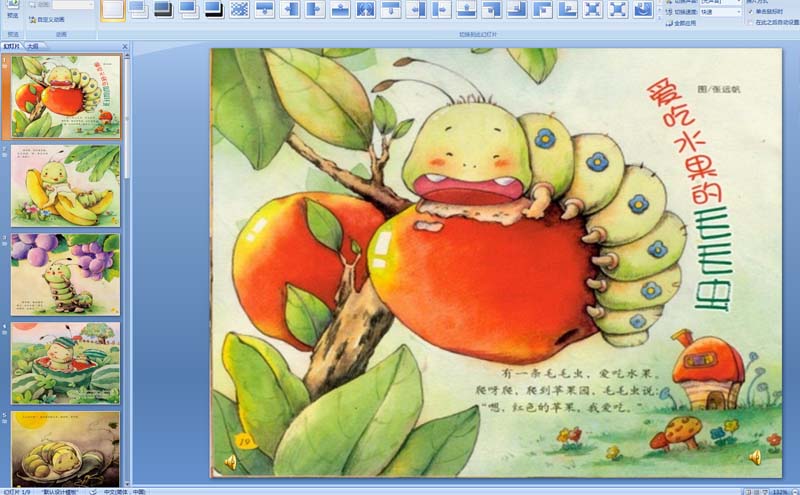Select slide 2 thumbnail with bananas
Screen dimensions: 800x495
pos(66,186)
